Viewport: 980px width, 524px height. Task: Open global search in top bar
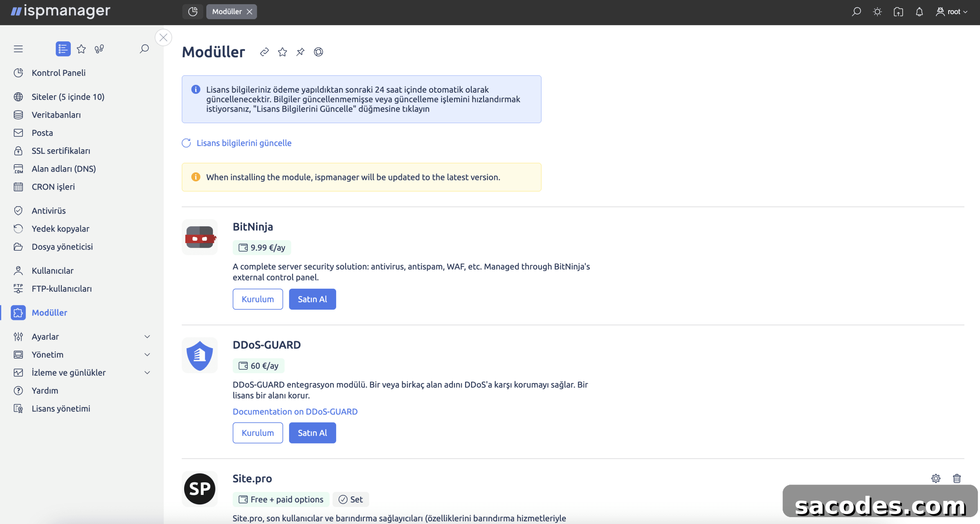[x=856, y=11]
